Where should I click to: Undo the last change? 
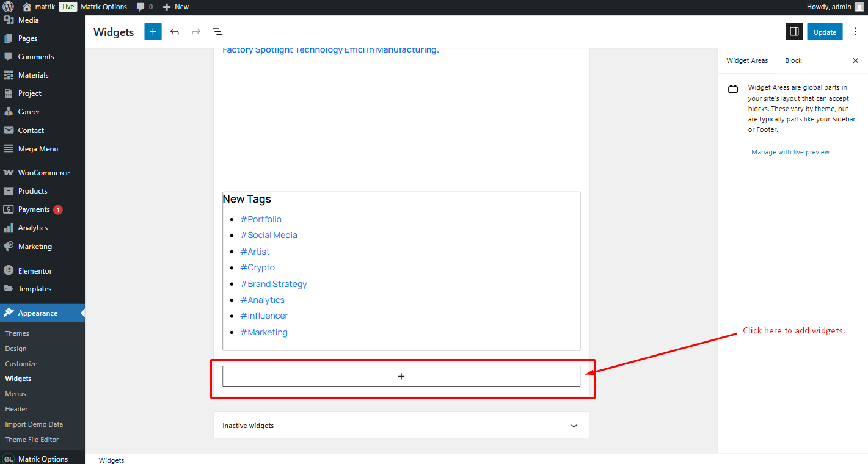coord(175,32)
